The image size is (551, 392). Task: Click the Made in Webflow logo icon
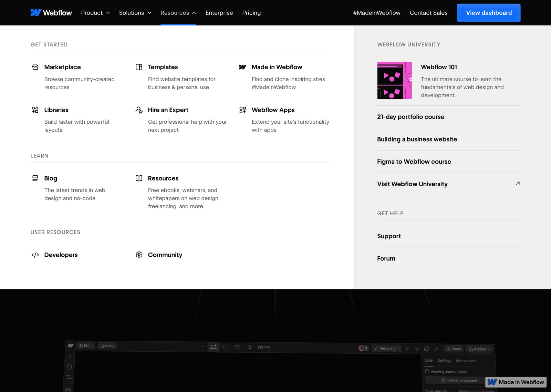(242, 67)
